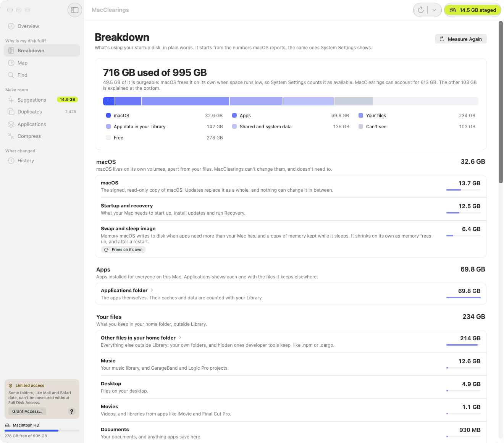Click the Suggestions sparkle icon
This screenshot has height=443, width=504.
11,100
